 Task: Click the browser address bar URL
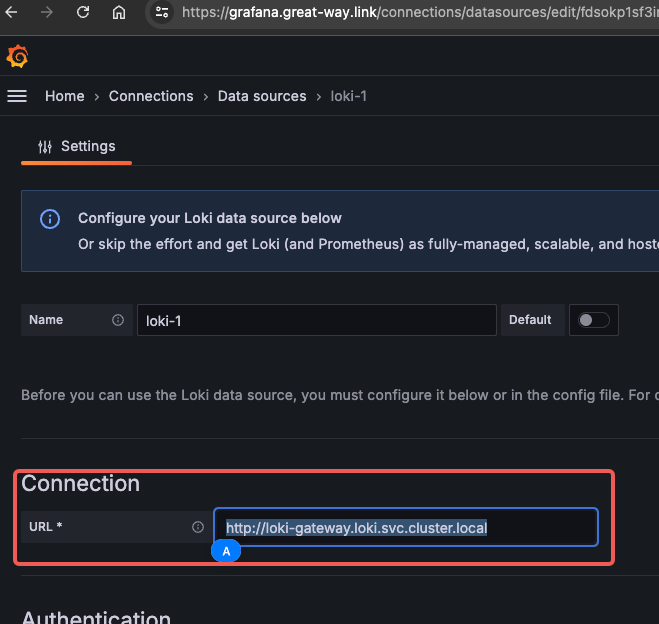420,12
